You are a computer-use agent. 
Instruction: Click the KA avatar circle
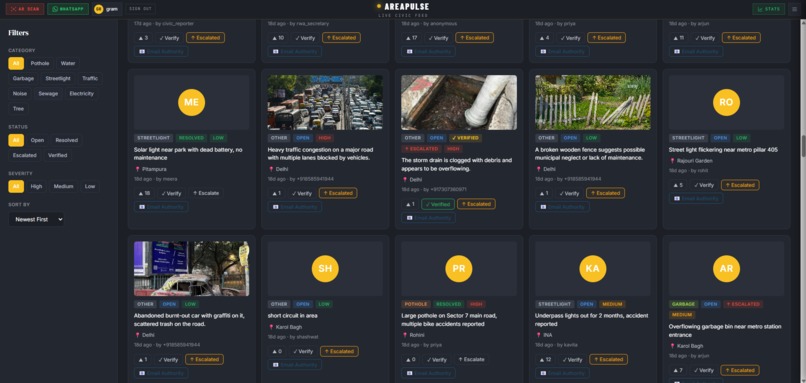tap(593, 268)
